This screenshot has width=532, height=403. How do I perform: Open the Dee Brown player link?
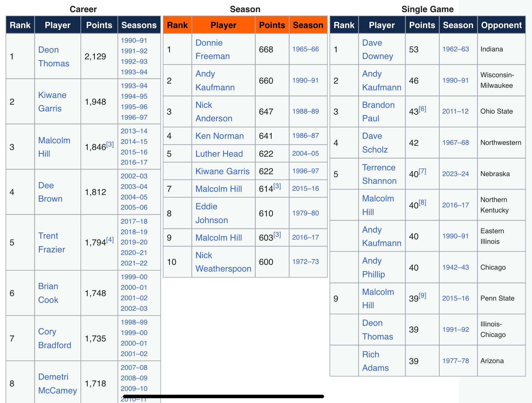50,192
